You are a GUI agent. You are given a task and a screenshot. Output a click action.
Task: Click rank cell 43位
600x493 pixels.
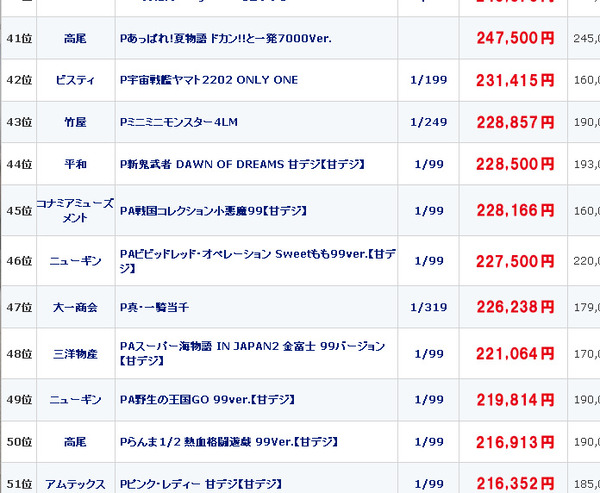click(x=19, y=122)
